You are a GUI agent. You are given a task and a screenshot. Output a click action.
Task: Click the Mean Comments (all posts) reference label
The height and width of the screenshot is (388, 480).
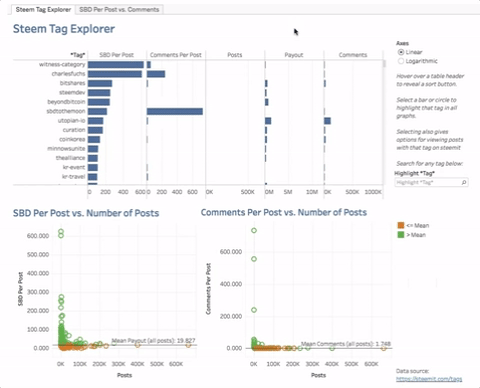point(346,344)
